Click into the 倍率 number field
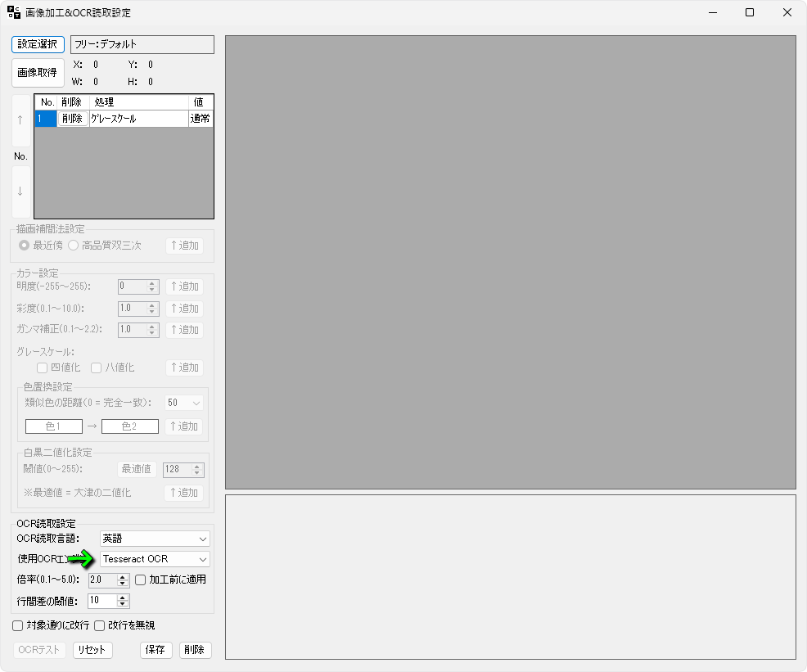This screenshot has height=672, width=807. tap(102, 580)
